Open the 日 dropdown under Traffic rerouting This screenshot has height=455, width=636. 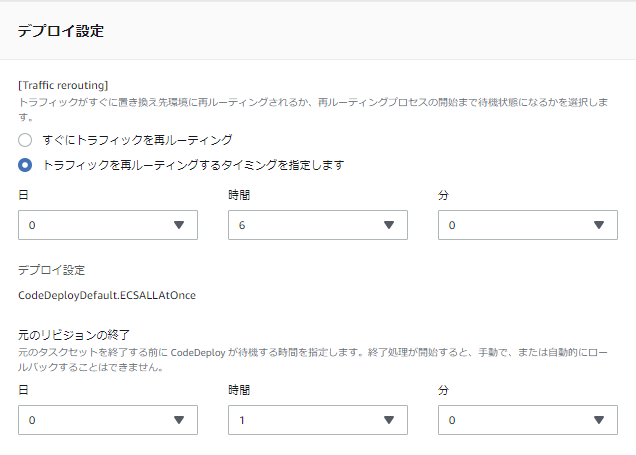[x=108, y=225]
